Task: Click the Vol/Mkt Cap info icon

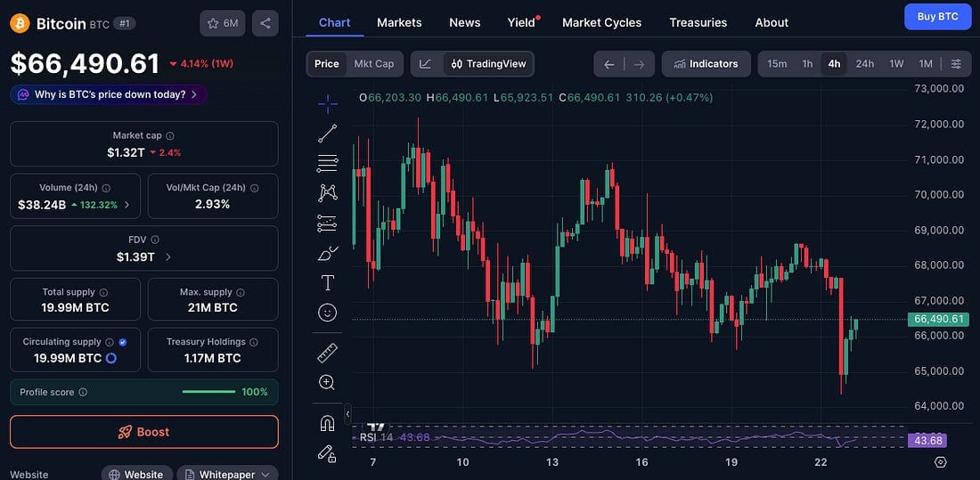Action: click(255, 188)
